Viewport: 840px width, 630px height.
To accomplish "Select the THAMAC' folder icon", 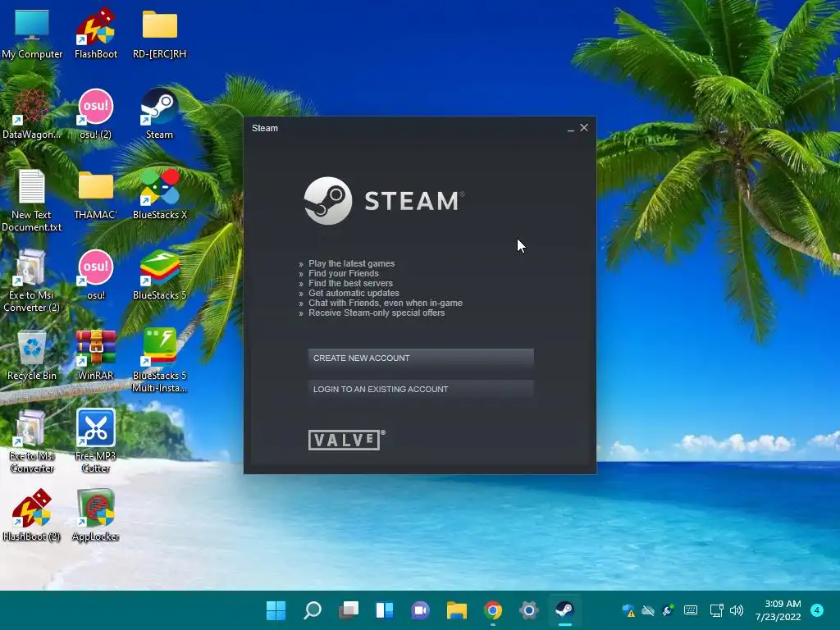I will click(x=95, y=194).
